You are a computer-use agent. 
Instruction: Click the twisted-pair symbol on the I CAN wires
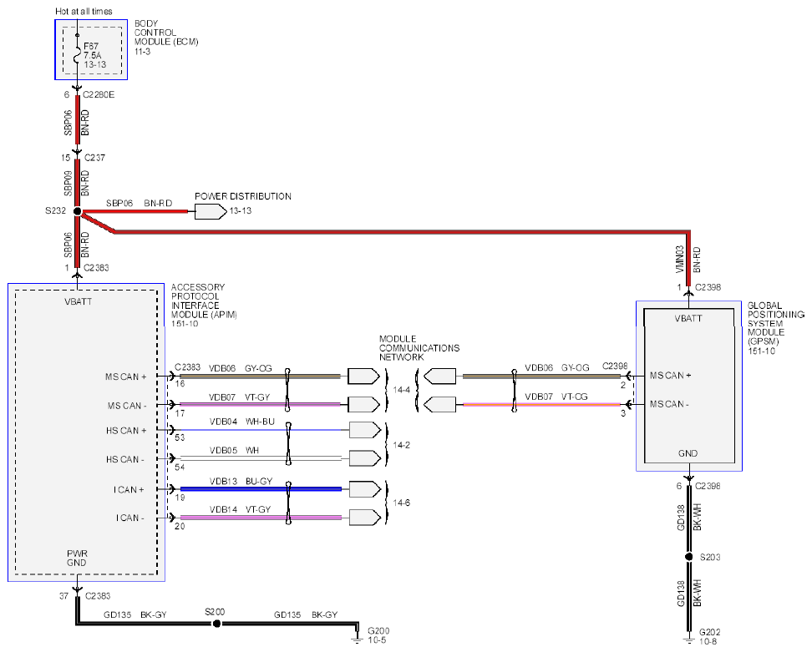point(288,503)
